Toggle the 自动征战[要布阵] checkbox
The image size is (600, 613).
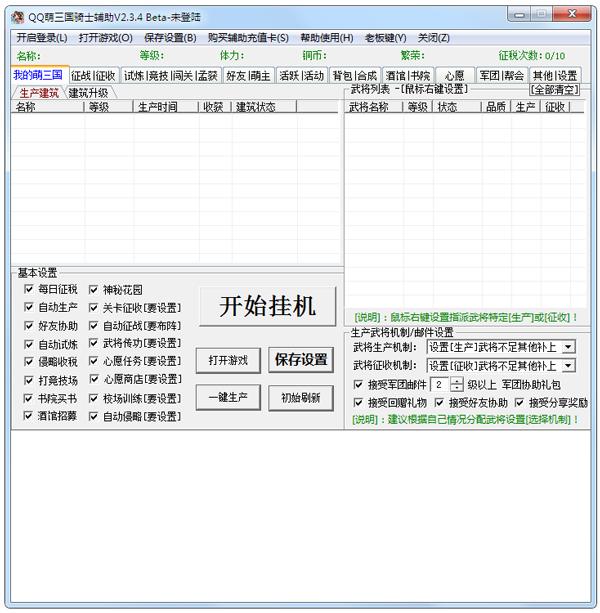93,325
